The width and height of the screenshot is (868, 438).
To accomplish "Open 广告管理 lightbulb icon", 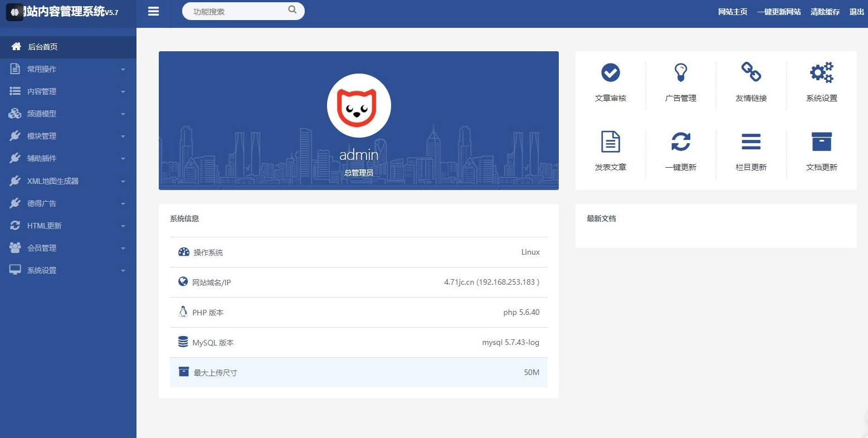I will coord(681,72).
